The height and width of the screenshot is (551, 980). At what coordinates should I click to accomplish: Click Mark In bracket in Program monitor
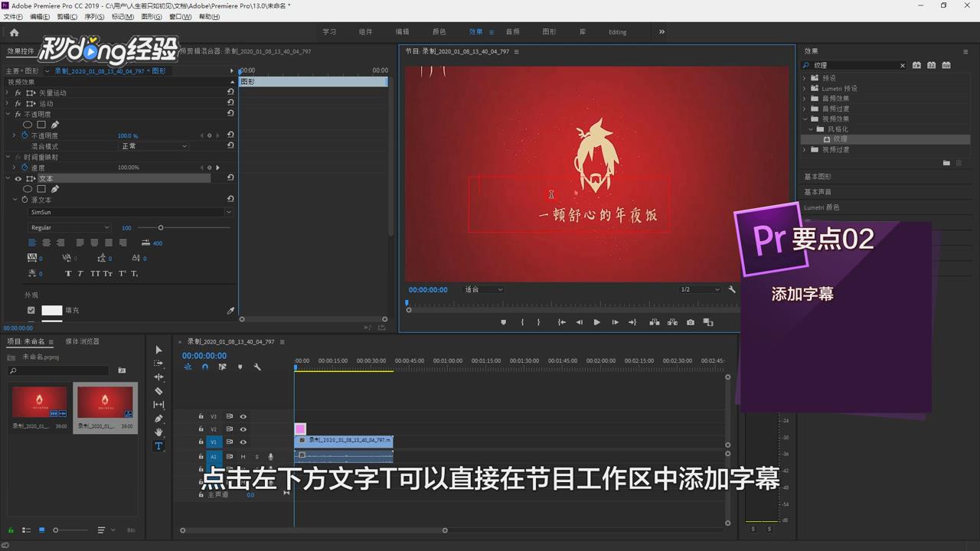point(522,322)
